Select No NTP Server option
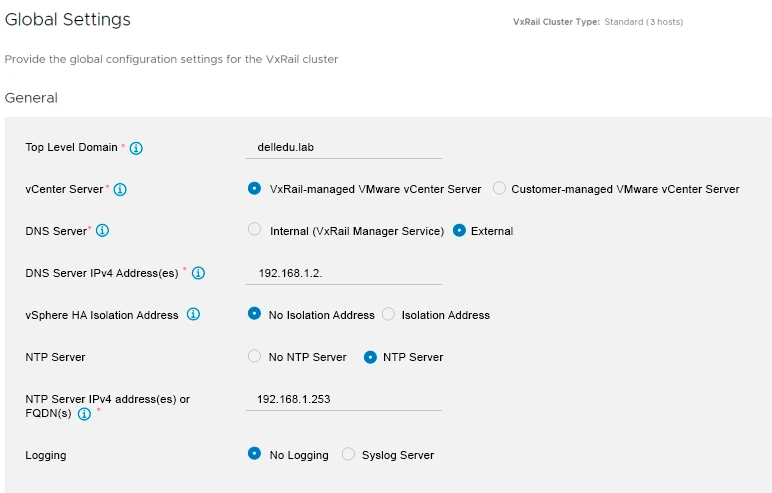 [254, 356]
